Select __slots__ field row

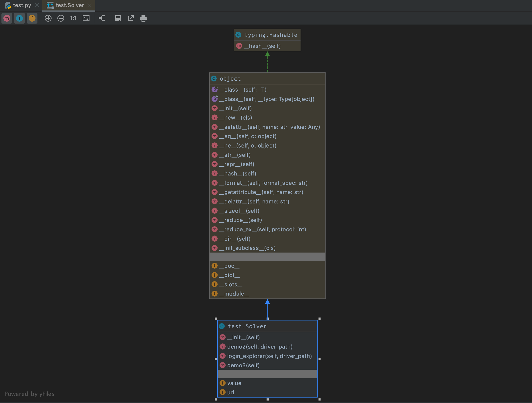pos(267,284)
